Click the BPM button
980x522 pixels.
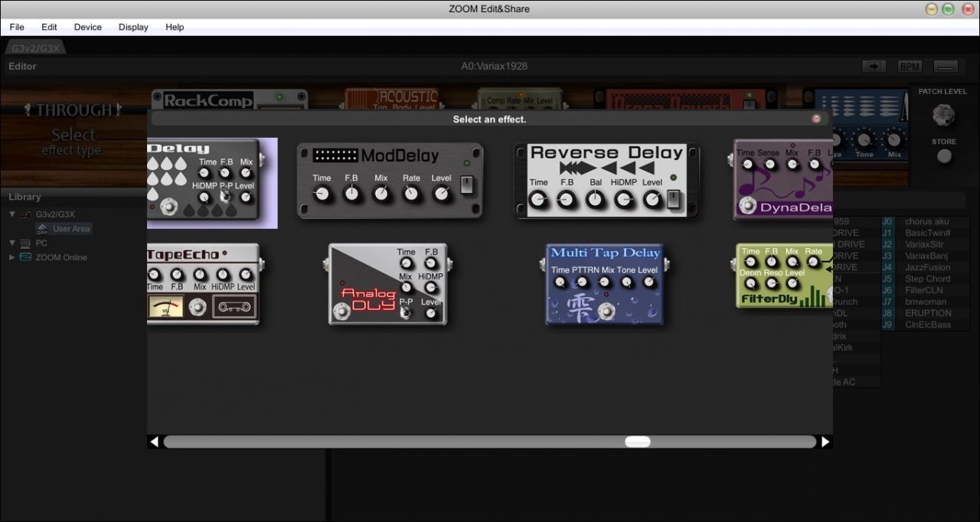910,67
